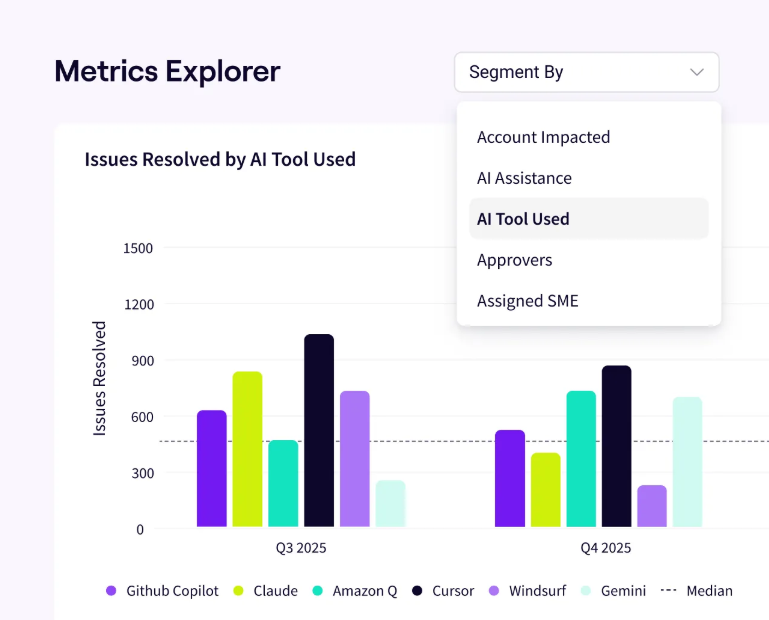Click the 300 y-axis value
The image size is (769, 620).
tap(143, 473)
